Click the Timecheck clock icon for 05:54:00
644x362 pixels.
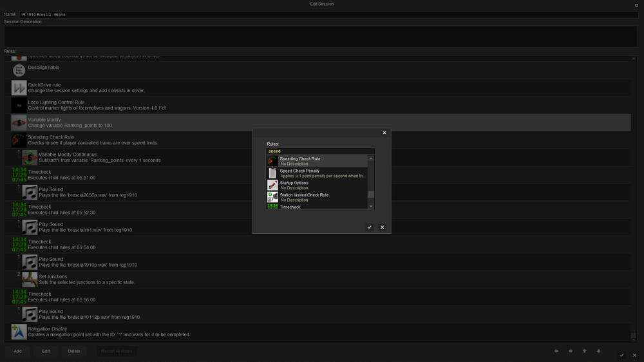point(19,245)
